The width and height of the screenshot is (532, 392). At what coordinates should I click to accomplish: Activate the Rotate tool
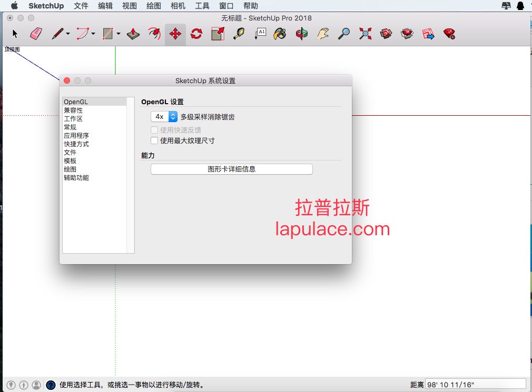196,34
